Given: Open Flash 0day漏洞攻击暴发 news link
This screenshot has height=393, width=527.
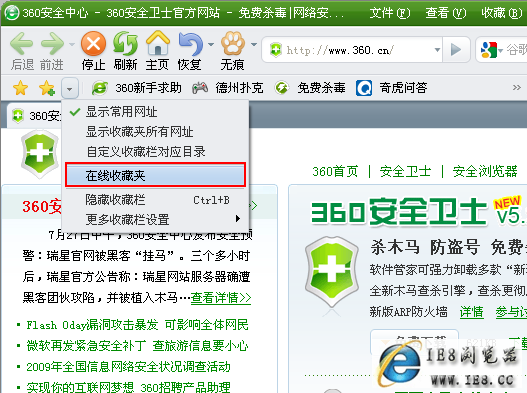Looking at the screenshot, I should click(137, 325).
